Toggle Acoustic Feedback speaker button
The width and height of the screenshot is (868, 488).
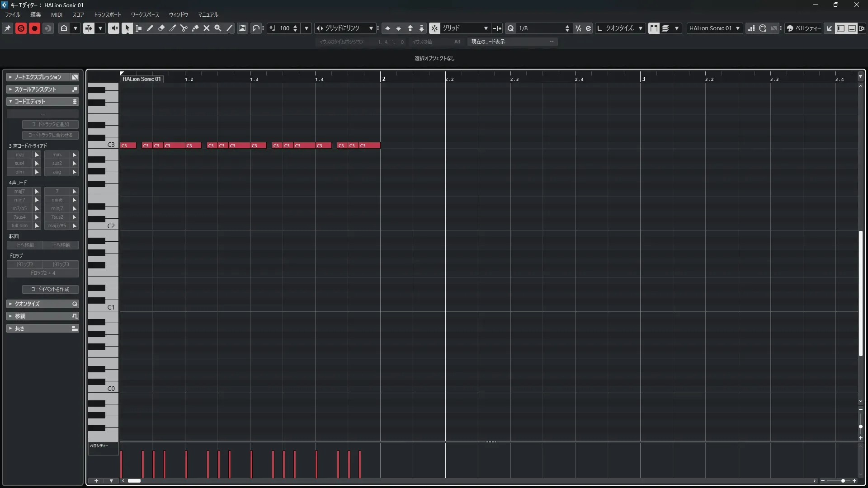113,28
